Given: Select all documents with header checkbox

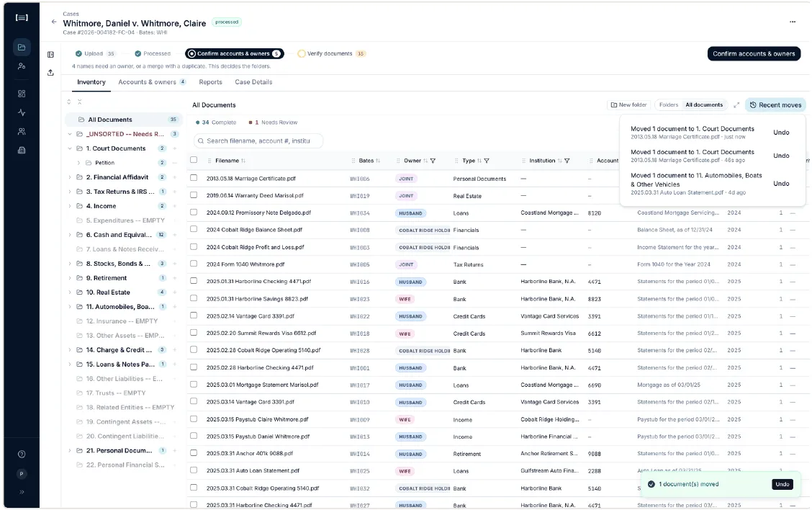Looking at the screenshot, I should [194, 160].
